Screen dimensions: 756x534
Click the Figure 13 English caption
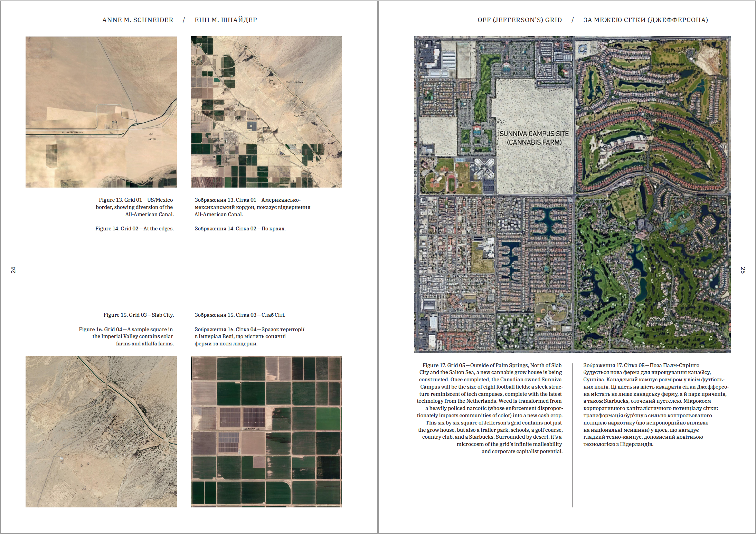[135, 207]
